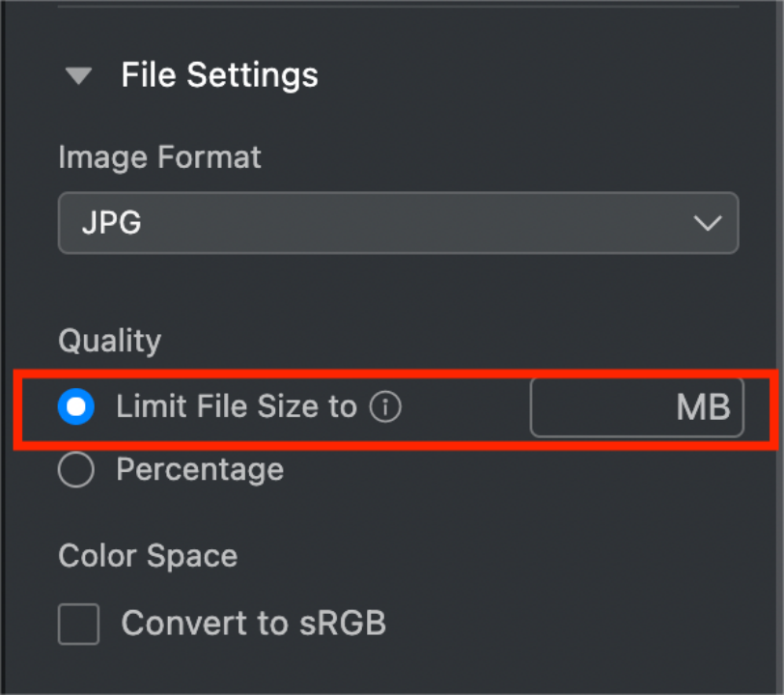The width and height of the screenshot is (784, 695).
Task: Click the empty panel area below Convert to sRGB
Action: [386, 671]
